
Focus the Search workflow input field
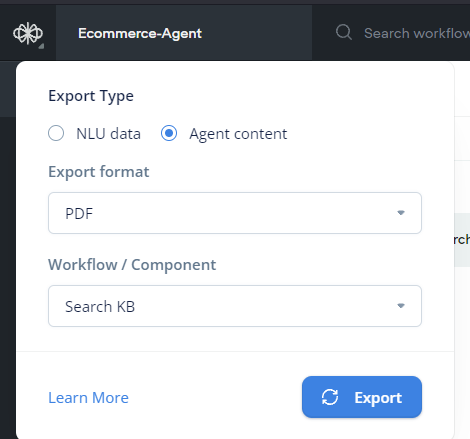417,33
